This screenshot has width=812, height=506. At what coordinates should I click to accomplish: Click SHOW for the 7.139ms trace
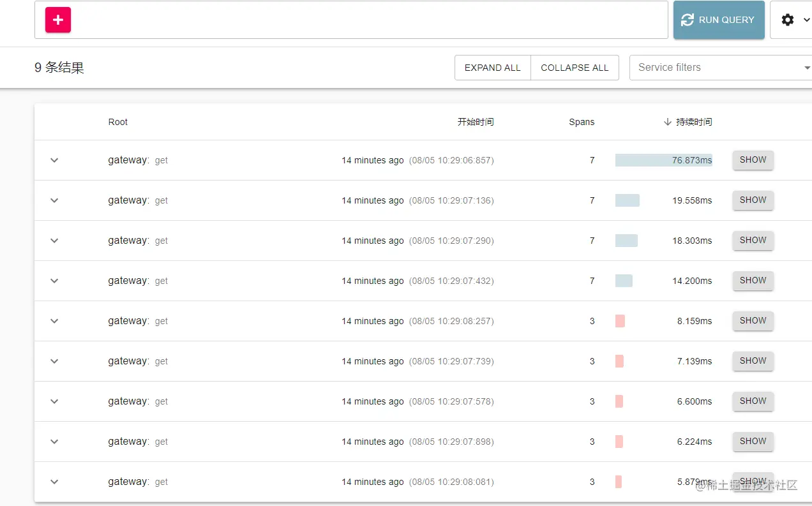click(x=753, y=361)
